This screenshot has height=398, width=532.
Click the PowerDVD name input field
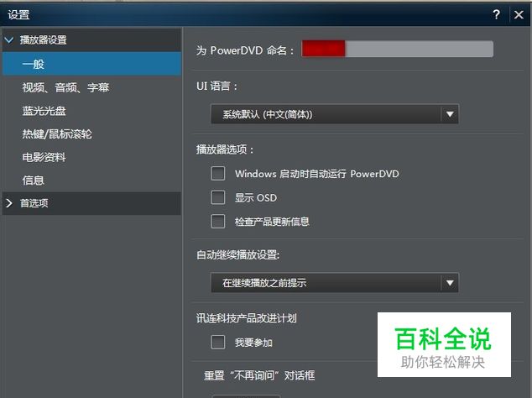pos(397,49)
